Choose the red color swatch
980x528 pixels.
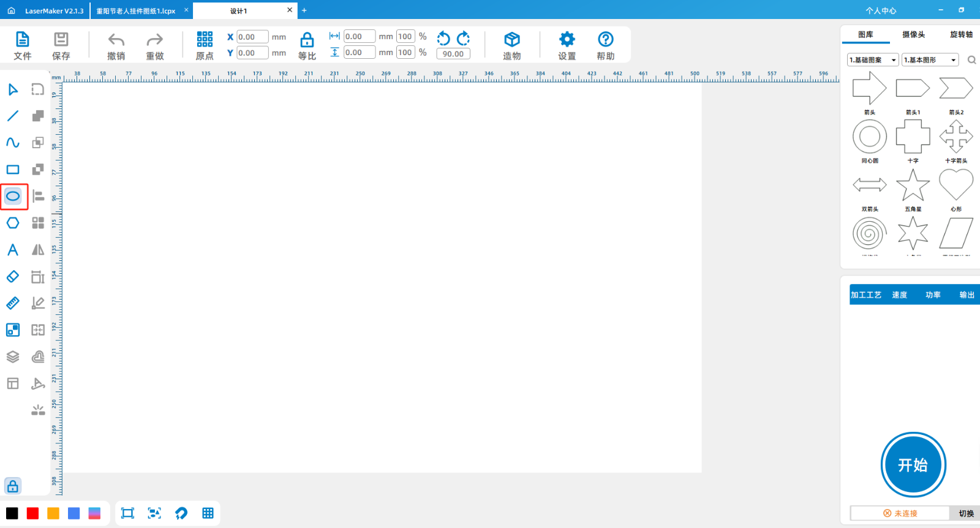click(33, 513)
